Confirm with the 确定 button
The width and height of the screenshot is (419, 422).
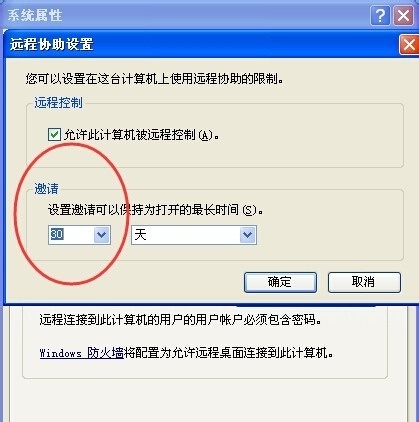tap(280, 282)
